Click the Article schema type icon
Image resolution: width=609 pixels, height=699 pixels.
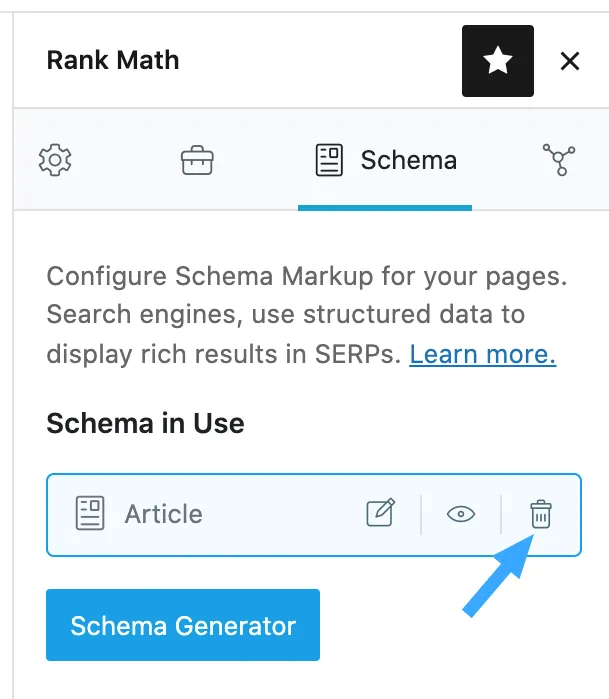tap(90, 514)
